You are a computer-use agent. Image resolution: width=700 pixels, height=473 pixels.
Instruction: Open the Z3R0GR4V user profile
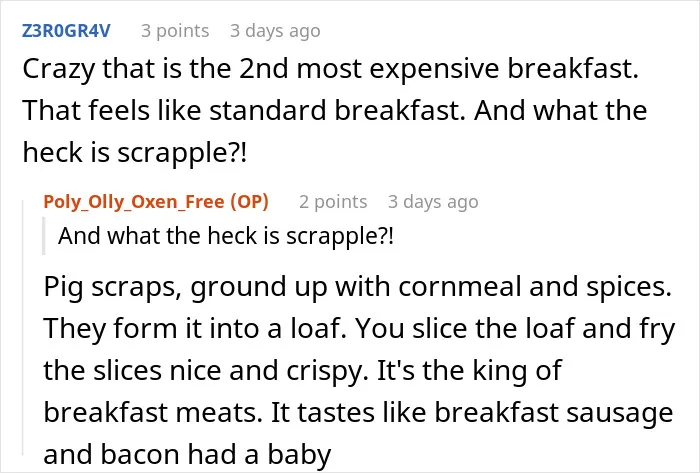66,31
